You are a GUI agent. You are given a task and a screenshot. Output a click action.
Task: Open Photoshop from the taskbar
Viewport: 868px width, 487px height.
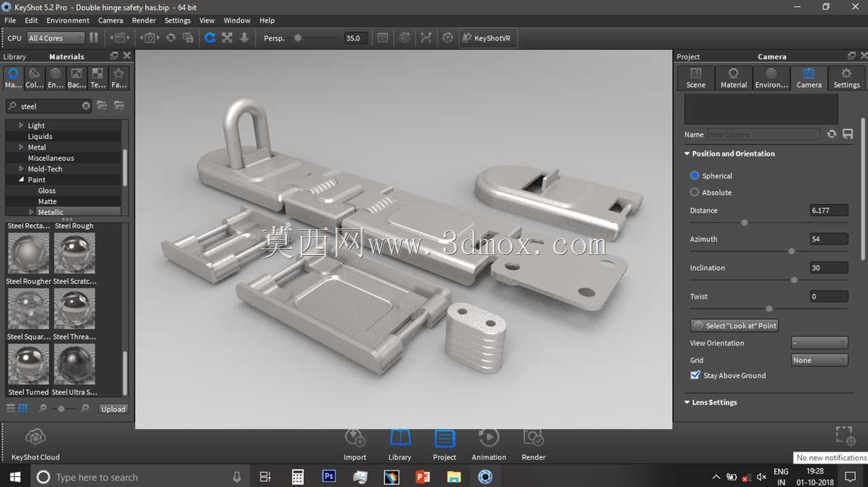[329, 476]
